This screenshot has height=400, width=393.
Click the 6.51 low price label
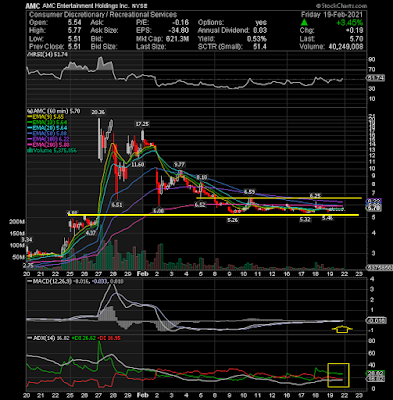tap(117, 204)
